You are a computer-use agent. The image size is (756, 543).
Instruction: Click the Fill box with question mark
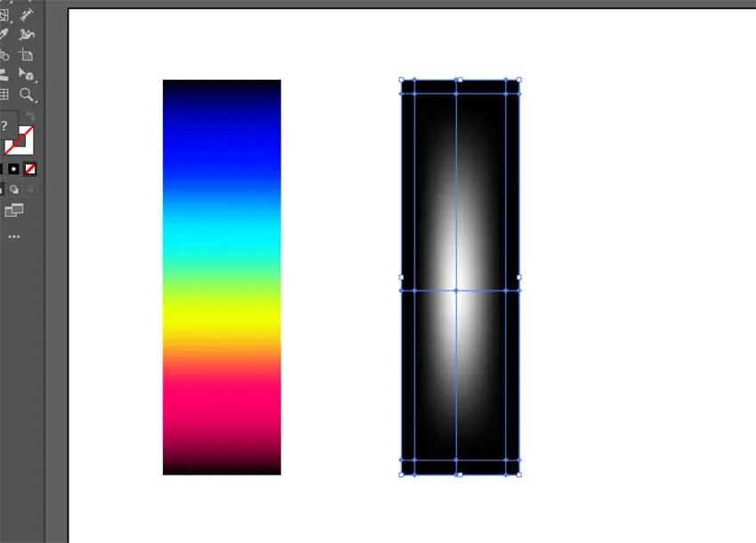click(5, 127)
